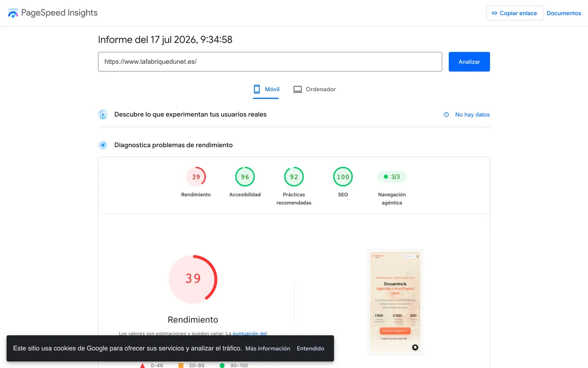Open the puntuación del rendimiento link

250,333
